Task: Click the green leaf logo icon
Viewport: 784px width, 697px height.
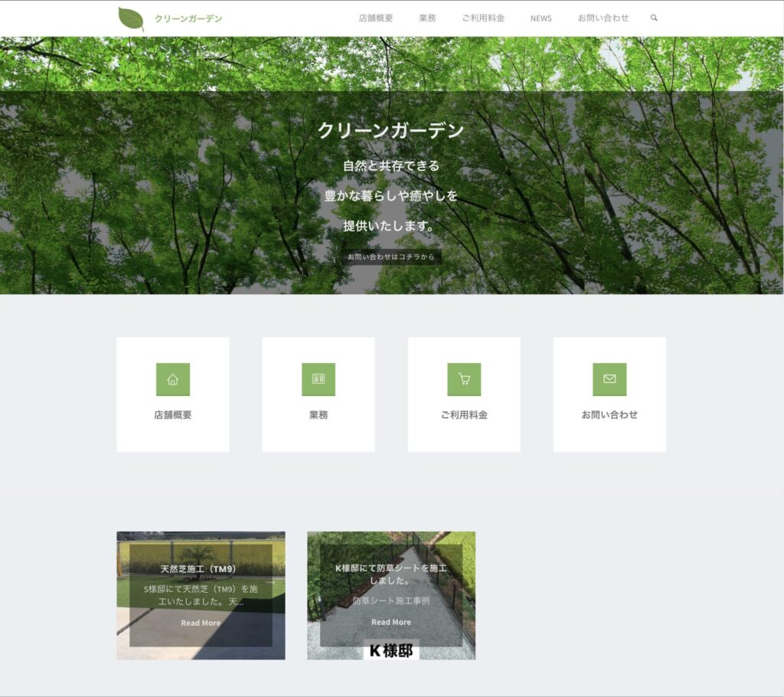Action: 131,19
